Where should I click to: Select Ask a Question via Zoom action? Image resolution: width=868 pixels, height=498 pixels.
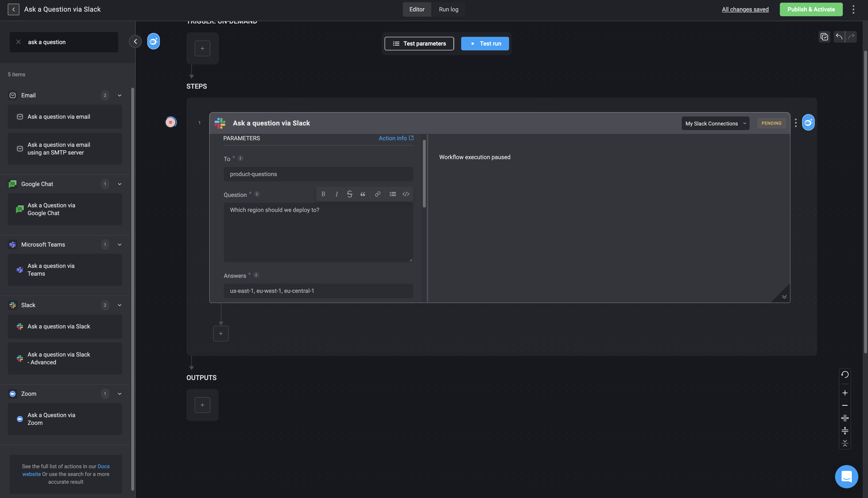pos(65,419)
